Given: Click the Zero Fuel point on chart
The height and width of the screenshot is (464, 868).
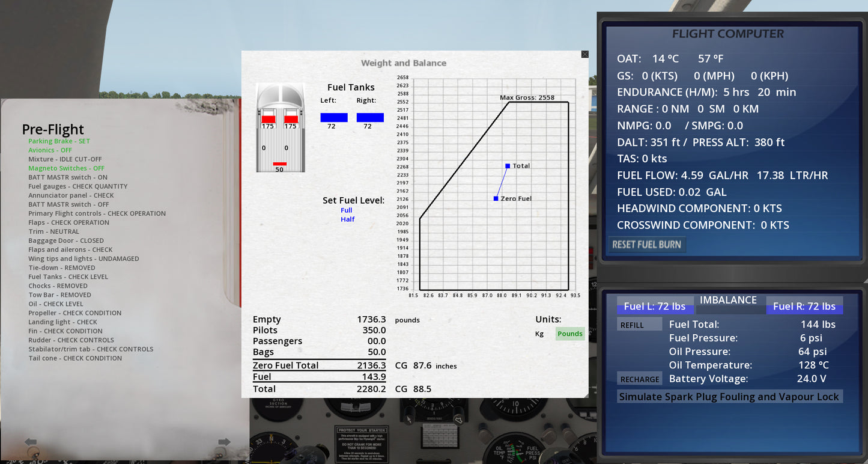Looking at the screenshot, I should pyautogui.click(x=496, y=198).
